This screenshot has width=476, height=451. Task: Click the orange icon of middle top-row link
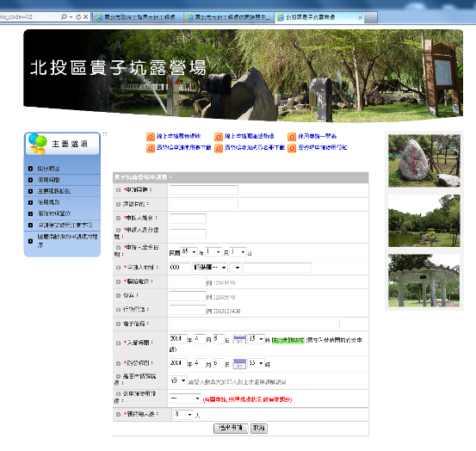coord(219,137)
